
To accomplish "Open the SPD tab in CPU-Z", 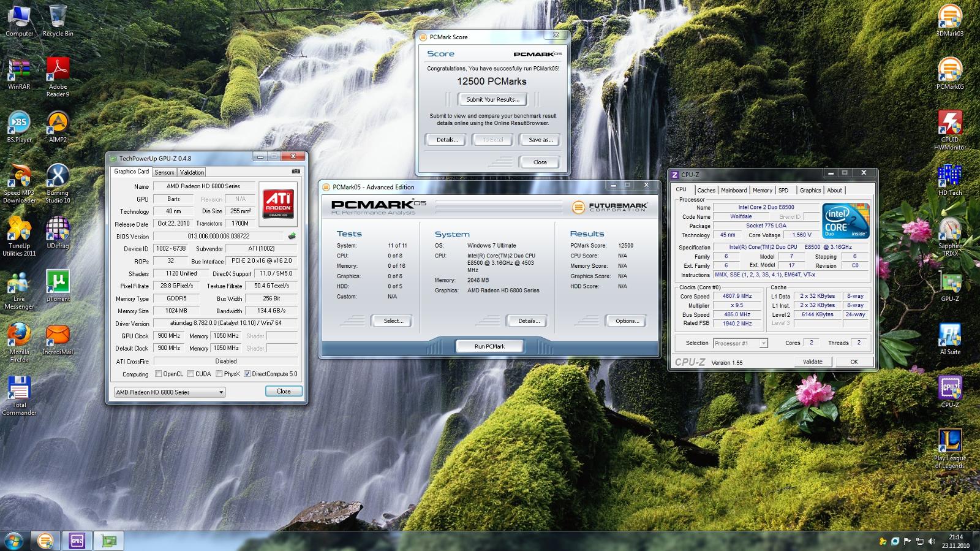I will [x=783, y=190].
